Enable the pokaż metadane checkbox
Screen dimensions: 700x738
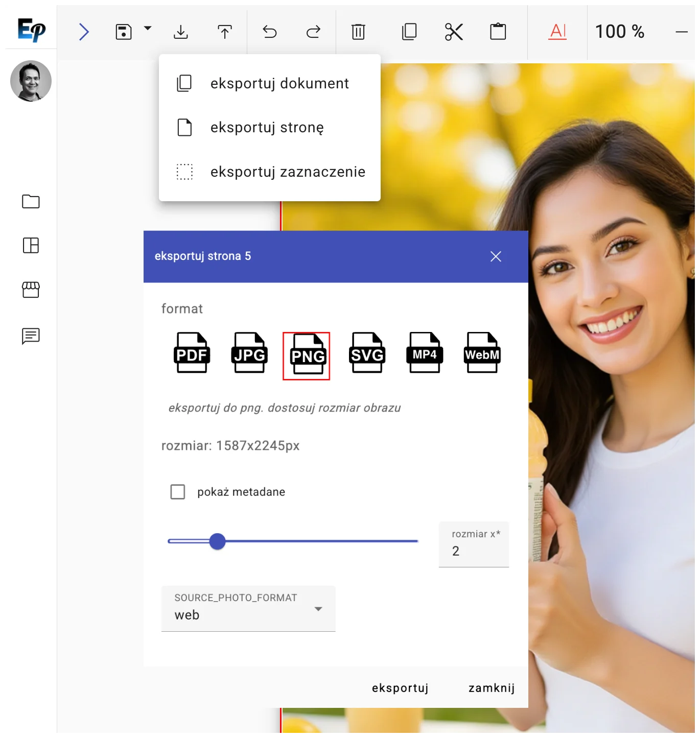pos(178,492)
